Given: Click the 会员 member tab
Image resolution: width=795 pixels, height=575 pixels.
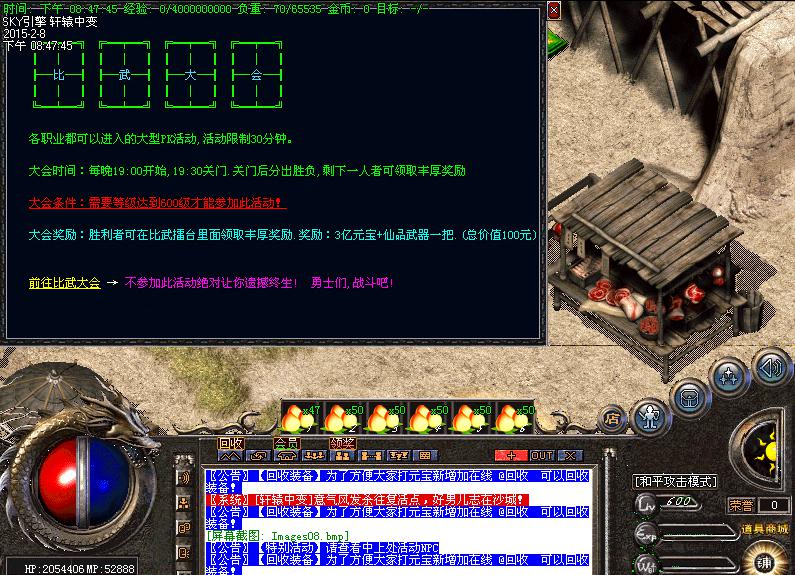Looking at the screenshot, I should 286,443.
